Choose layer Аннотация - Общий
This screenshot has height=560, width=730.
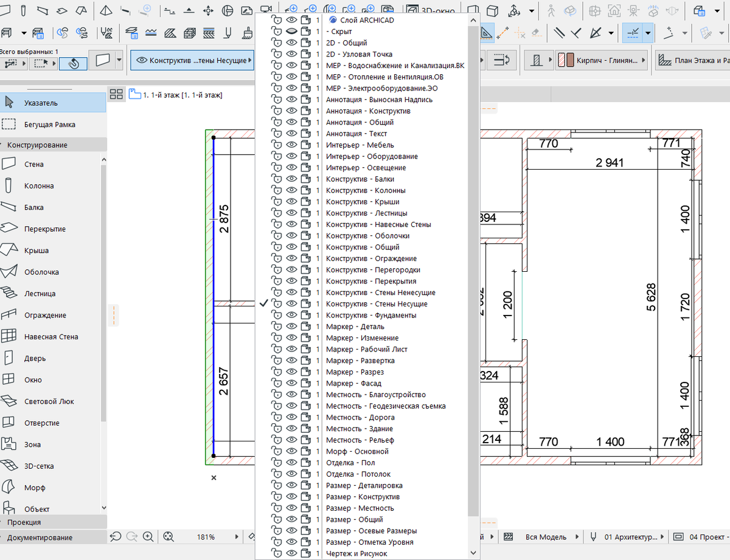(360, 122)
